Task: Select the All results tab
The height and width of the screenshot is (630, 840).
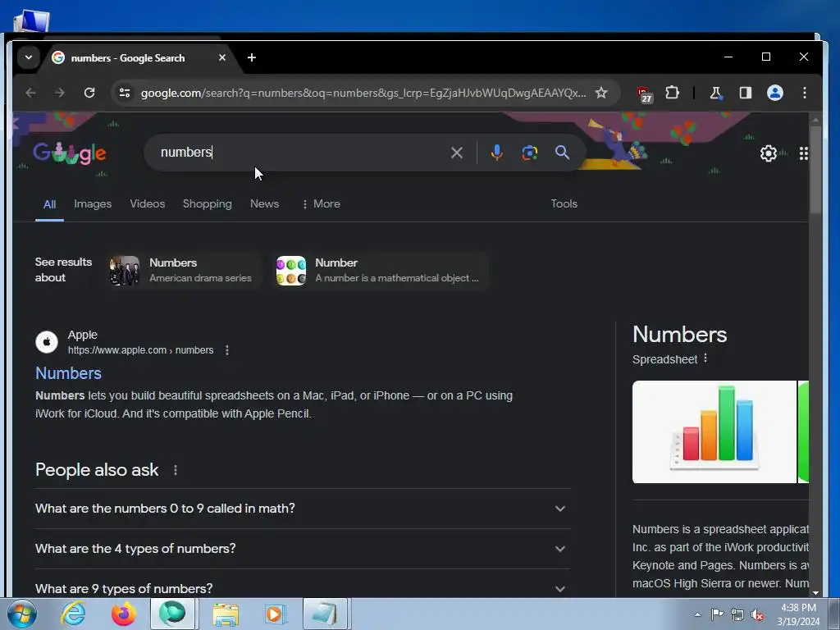Action: click(49, 204)
